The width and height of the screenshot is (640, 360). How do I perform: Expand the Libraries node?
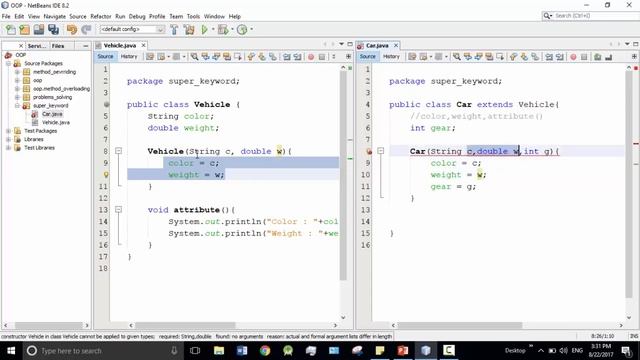[9, 139]
